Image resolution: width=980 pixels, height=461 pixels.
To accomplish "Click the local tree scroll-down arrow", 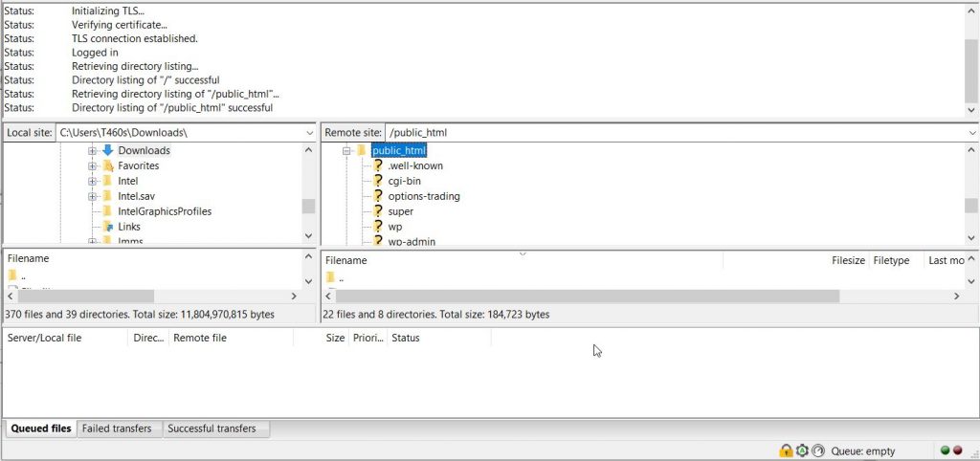I will point(309,235).
